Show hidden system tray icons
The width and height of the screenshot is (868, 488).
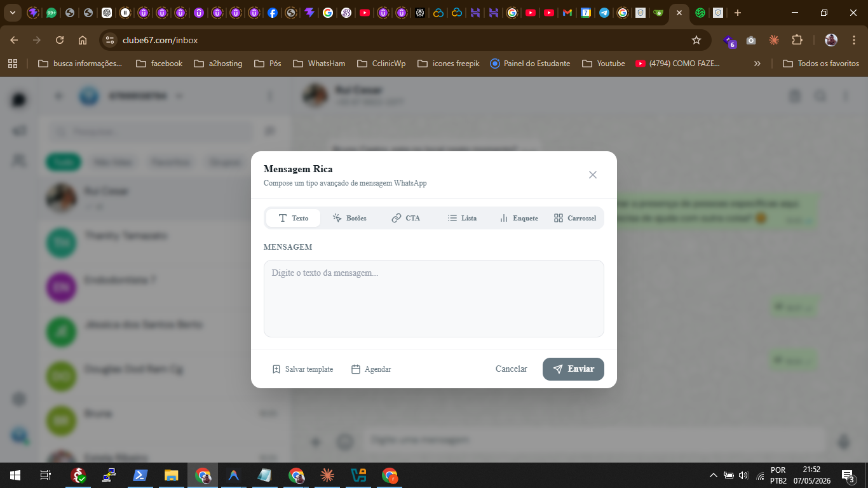point(713,475)
